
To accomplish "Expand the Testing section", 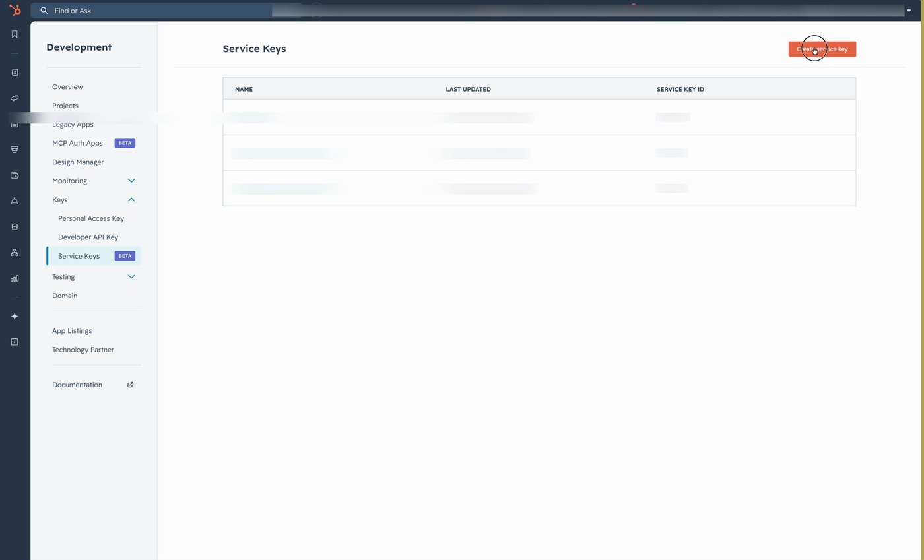I will (131, 276).
